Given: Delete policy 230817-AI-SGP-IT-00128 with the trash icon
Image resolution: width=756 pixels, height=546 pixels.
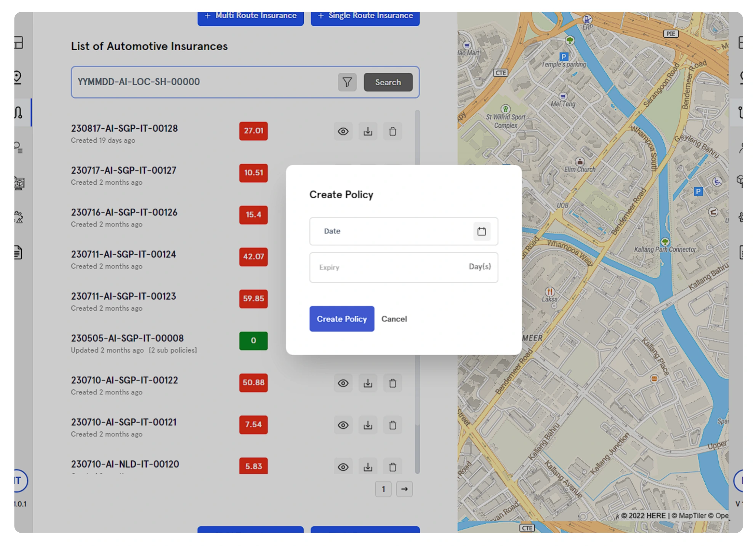Looking at the screenshot, I should 392,131.
